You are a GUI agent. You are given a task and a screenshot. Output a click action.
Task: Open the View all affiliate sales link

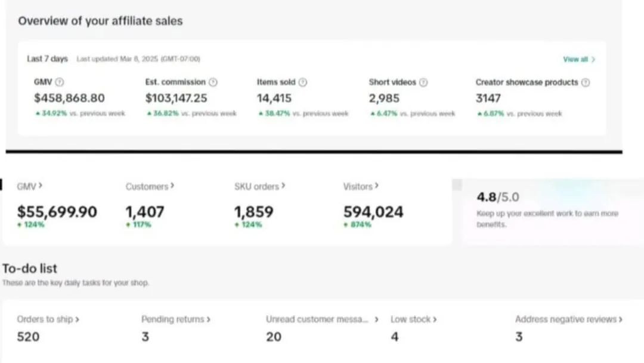pos(579,60)
